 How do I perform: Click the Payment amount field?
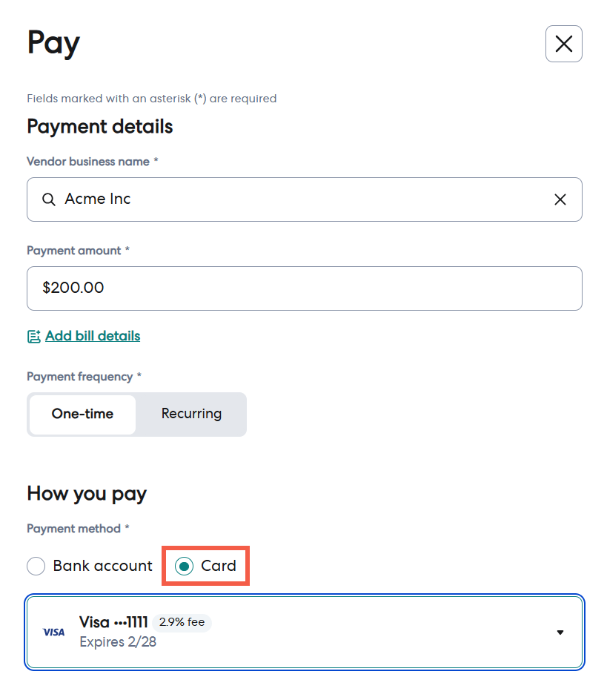pyautogui.click(x=305, y=288)
